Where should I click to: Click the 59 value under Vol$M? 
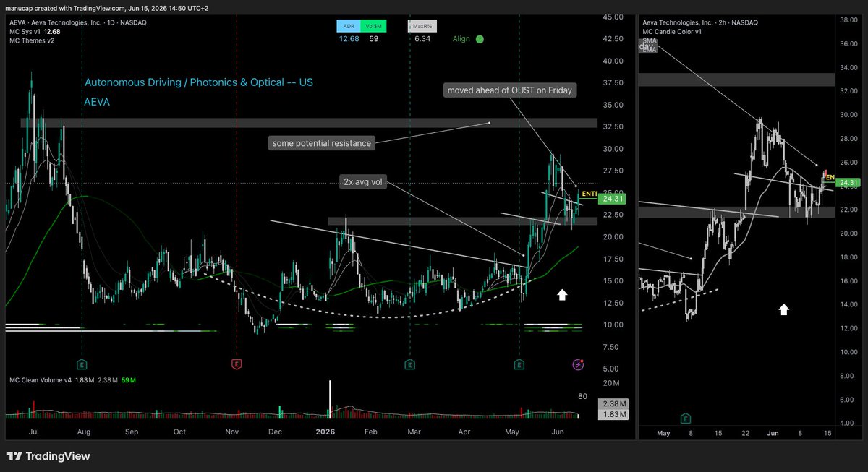374,40
